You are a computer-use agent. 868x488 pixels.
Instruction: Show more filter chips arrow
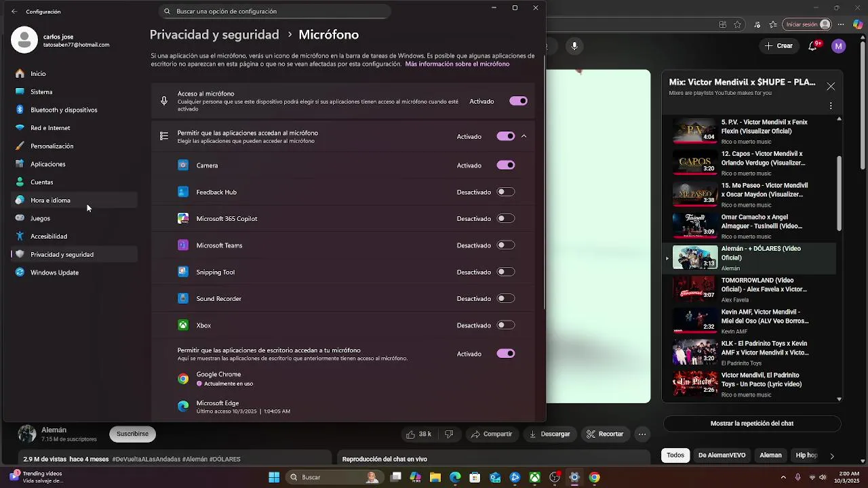point(832,456)
